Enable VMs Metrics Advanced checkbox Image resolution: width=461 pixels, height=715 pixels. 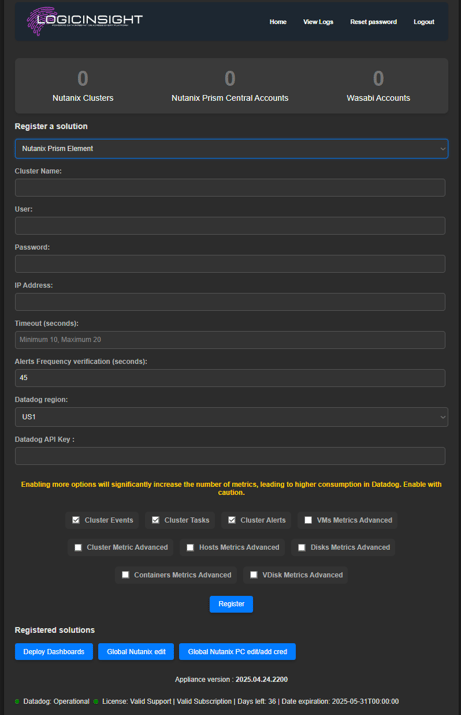(308, 520)
